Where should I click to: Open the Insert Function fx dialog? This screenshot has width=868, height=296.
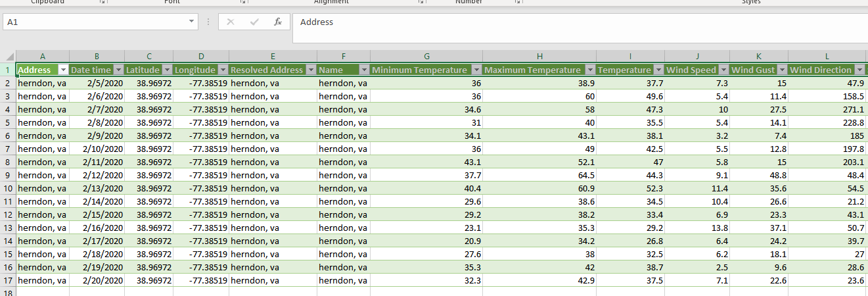coord(278,22)
